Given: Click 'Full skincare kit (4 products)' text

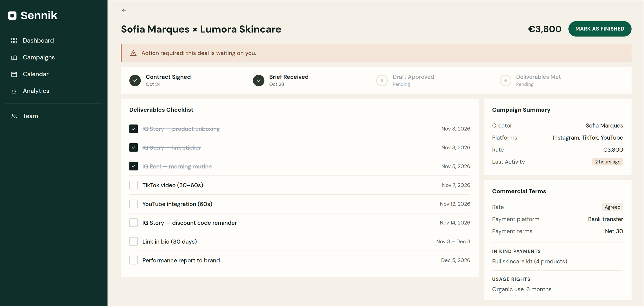Looking at the screenshot, I should pyautogui.click(x=529, y=261).
